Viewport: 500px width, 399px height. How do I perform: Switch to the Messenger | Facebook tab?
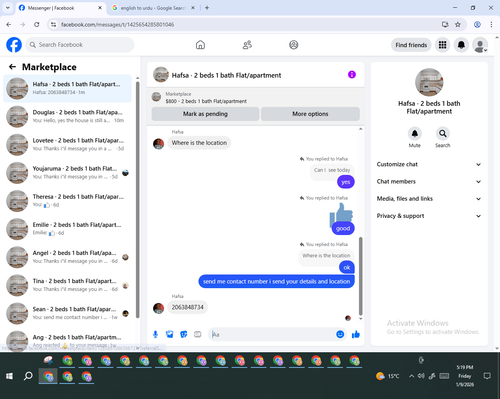pyautogui.click(x=60, y=8)
